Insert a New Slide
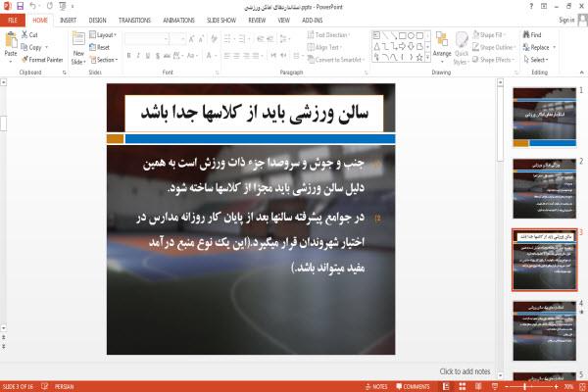Viewport: 588px width, 392px height. click(x=78, y=48)
